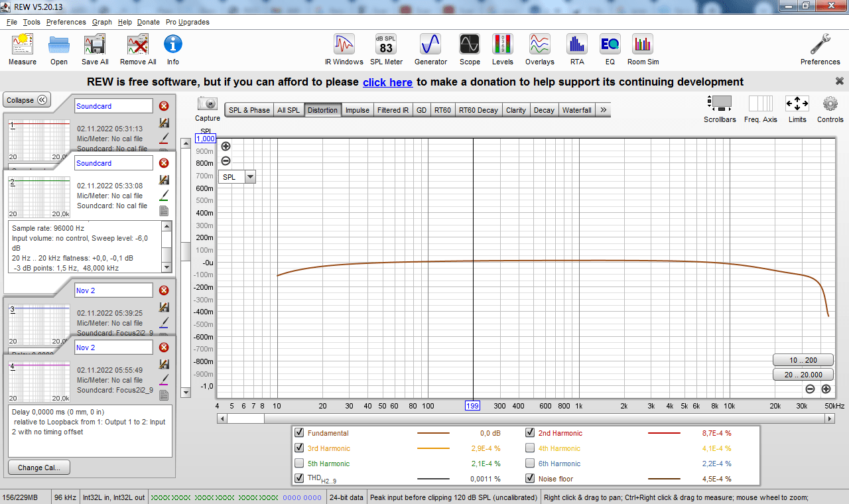Open the File menu
The image size is (849, 504).
[x=12, y=22]
